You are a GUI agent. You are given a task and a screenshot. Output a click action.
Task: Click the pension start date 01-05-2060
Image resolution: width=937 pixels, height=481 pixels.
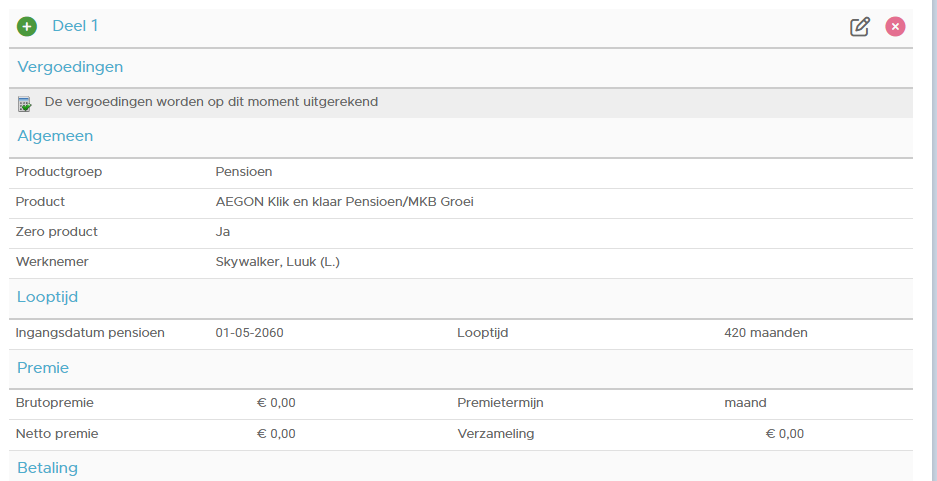[x=250, y=333]
